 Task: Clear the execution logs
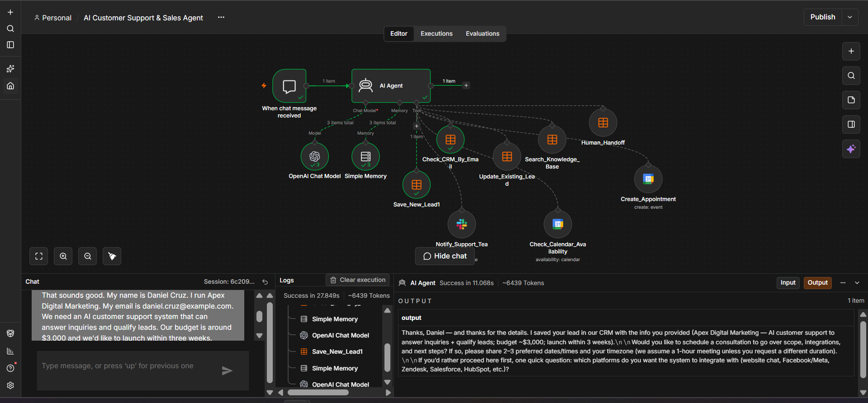(358, 280)
